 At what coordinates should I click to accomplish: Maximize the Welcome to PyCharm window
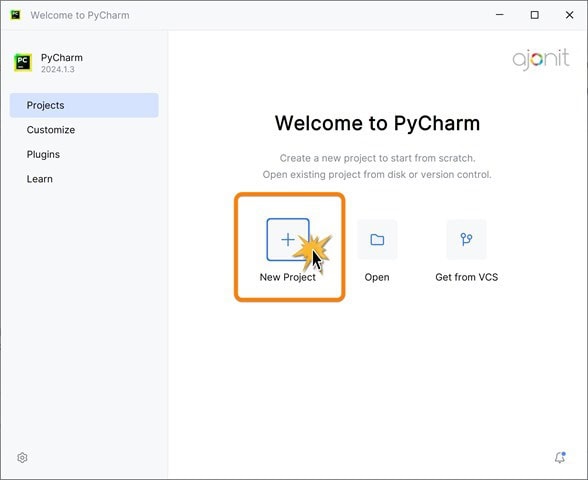tap(535, 15)
